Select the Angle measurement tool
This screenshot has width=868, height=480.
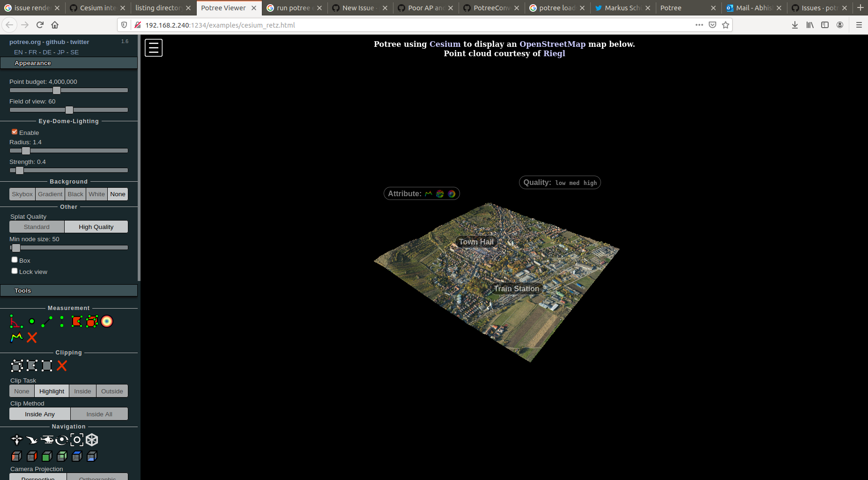coord(16,322)
